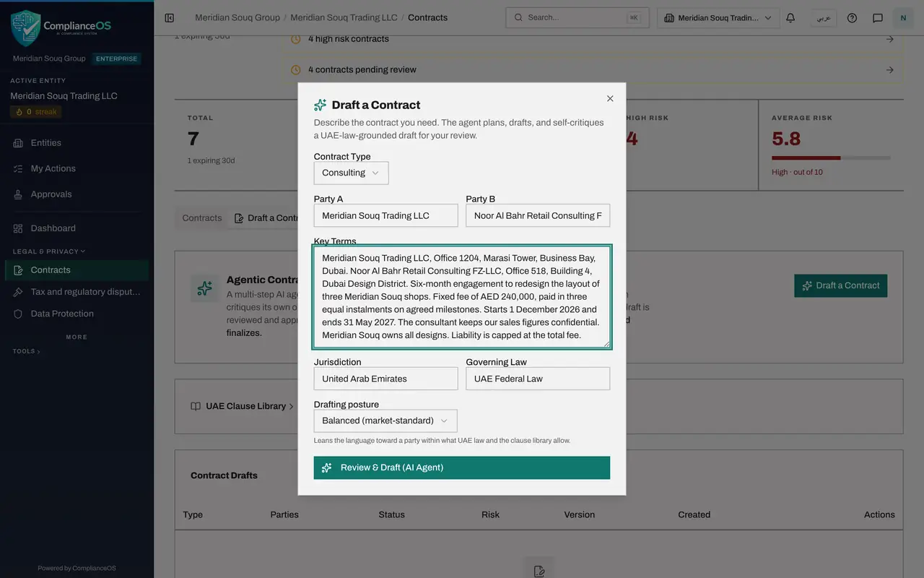Expand UAE Clause Library
Screen dimensions: 924x578
242,406
